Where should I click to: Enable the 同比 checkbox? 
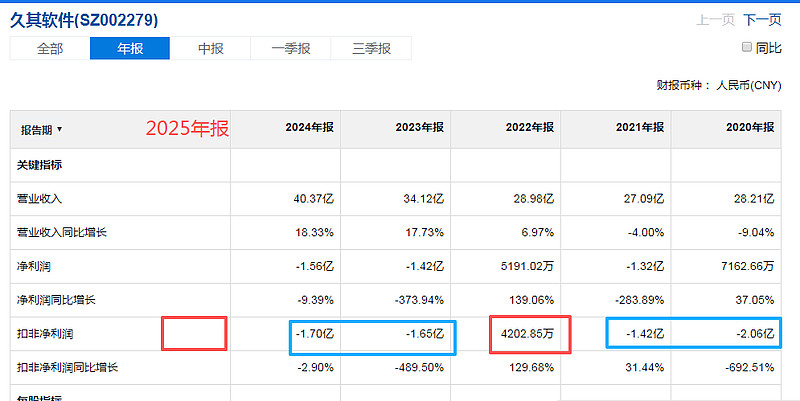click(747, 47)
